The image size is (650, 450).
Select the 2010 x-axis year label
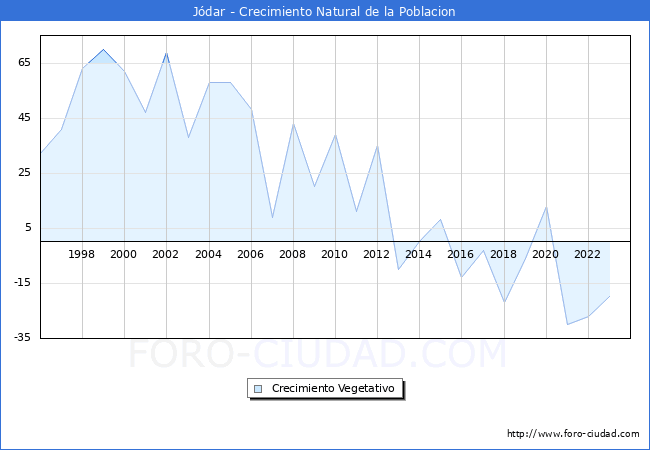[x=334, y=254]
